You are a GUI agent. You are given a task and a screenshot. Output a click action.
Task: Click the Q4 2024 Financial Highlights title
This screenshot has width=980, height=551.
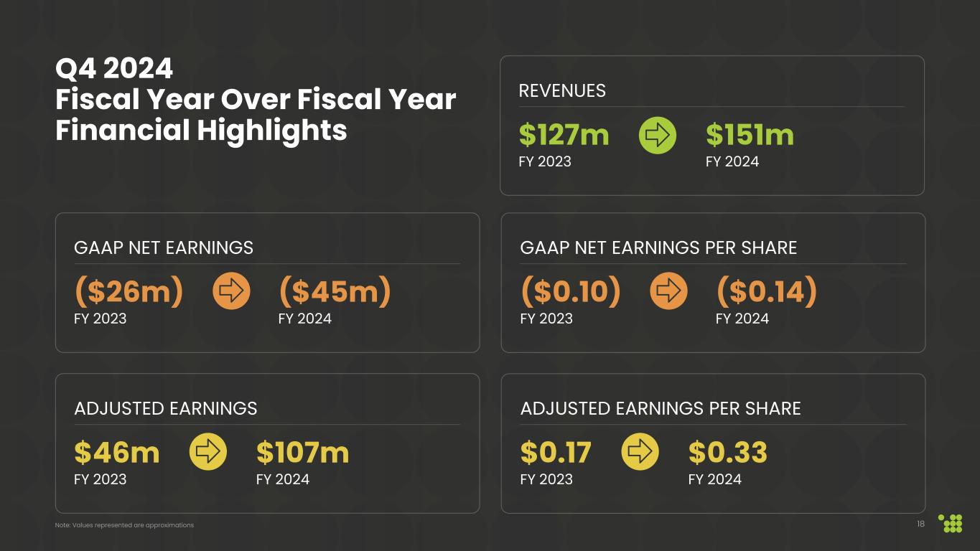255,100
